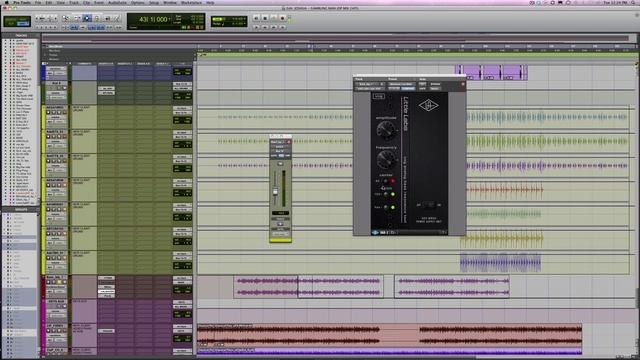Viewport: 640px width, 360px height.
Task: Select the Scrubber tool
Action: [107, 18]
